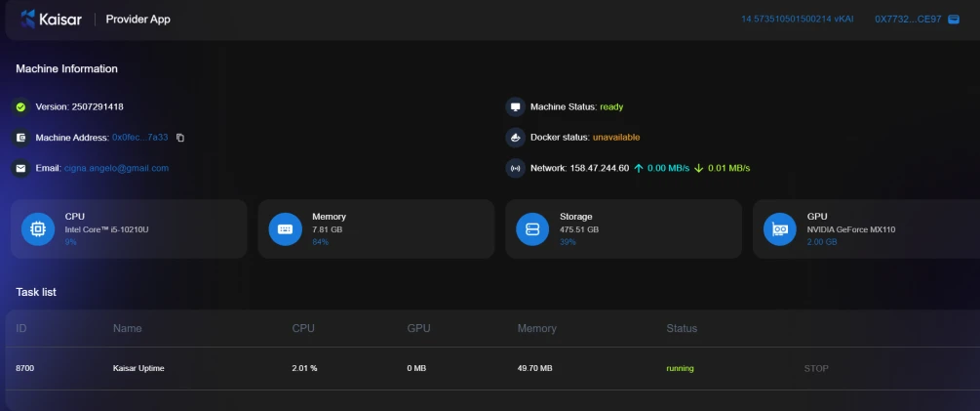Click the NVIDIA GeForce MX110 text
This screenshot has width=980, height=411.
coord(851,229)
